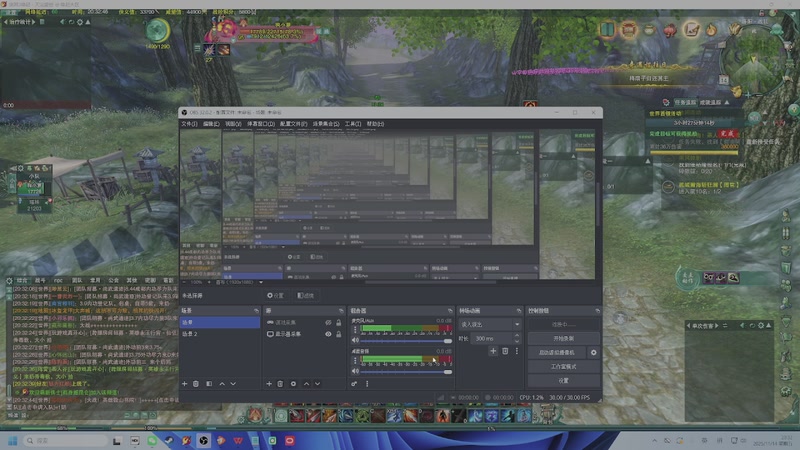Viewport: 800px width, 450px height.
Task: Open Settings button in Controls dock
Action: pyautogui.click(x=563, y=381)
